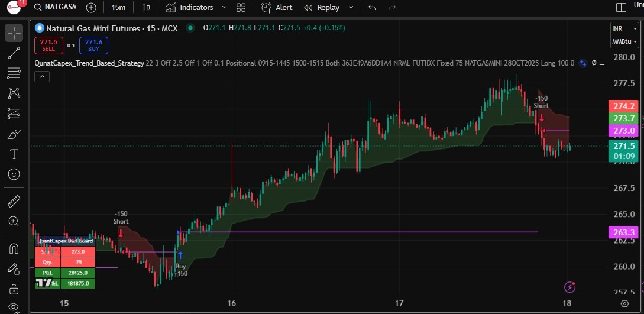Open the MMBtu unit selector
This screenshot has height=314, width=644.
[x=624, y=41]
